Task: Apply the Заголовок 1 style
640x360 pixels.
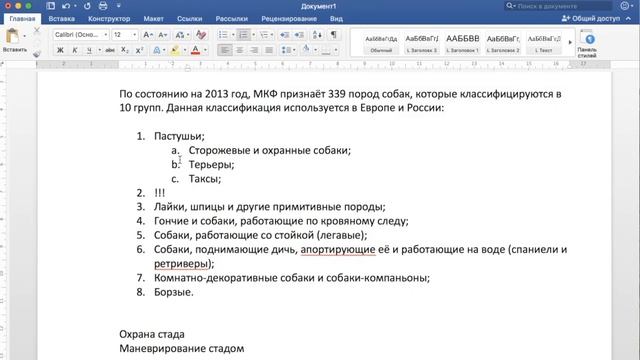Action: coord(462,43)
